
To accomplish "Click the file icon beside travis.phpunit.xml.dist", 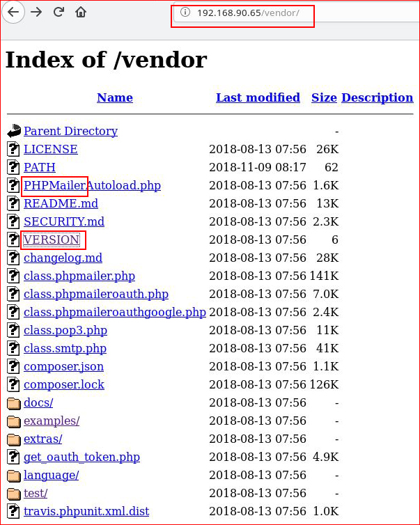I will tap(13, 510).
